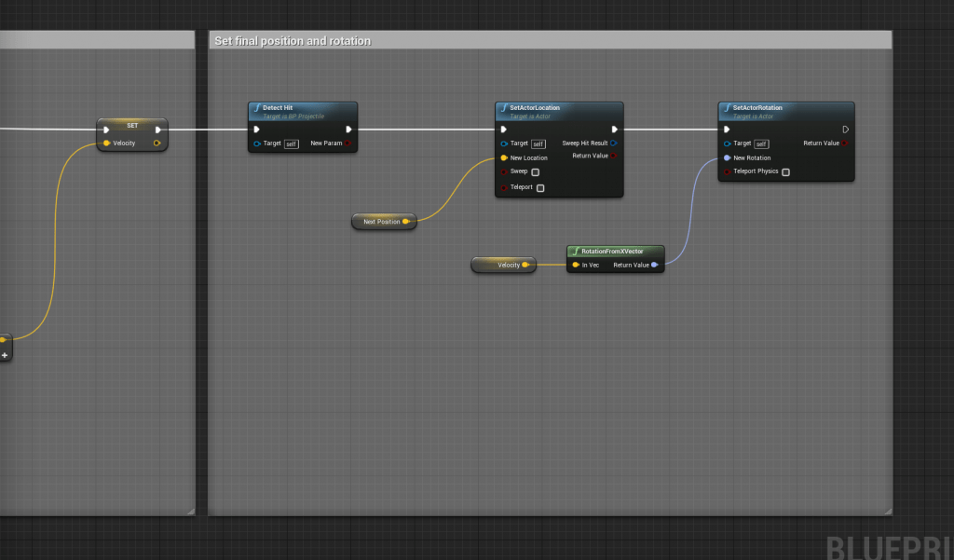Enable the Sweep checkbox on SetActorLocation

point(536,172)
